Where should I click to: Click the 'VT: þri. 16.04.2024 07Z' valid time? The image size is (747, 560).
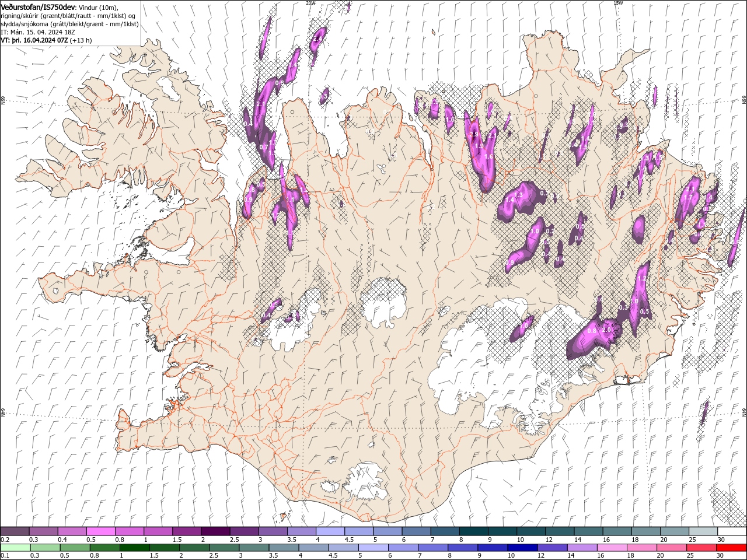(x=34, y=40)
